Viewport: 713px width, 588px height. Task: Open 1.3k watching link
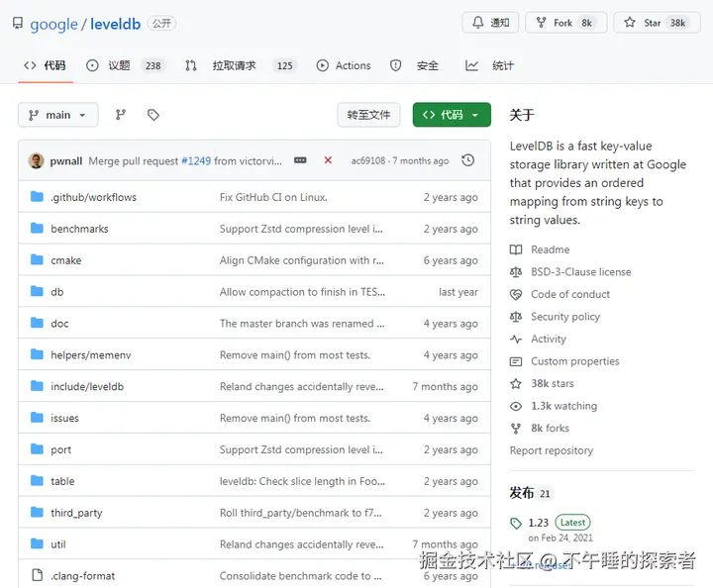point(564,406)
